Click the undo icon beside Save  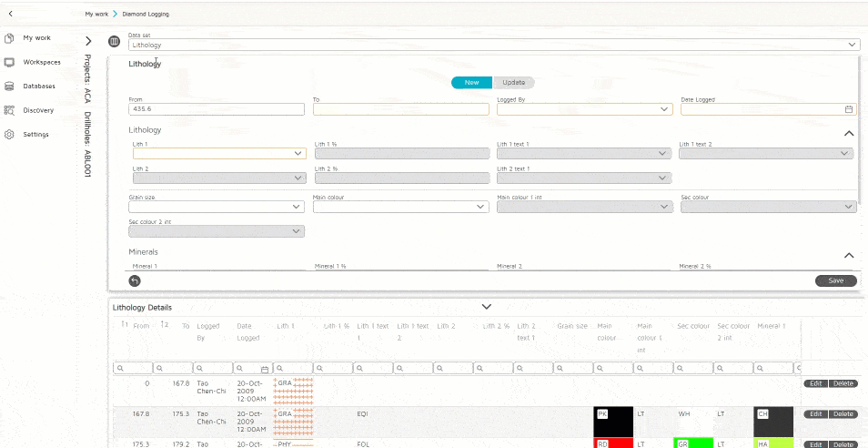135,280
